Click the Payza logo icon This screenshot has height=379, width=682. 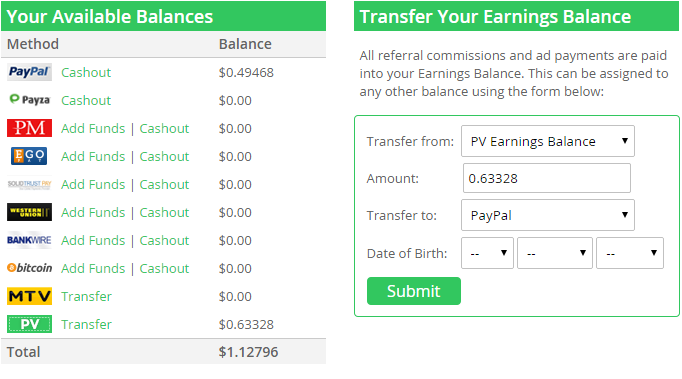point(29,100)
